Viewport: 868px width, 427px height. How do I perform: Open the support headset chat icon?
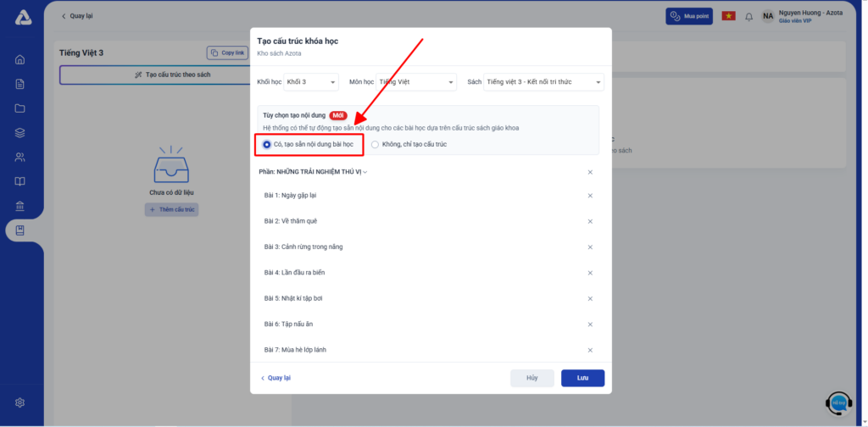tap(838, 402)
